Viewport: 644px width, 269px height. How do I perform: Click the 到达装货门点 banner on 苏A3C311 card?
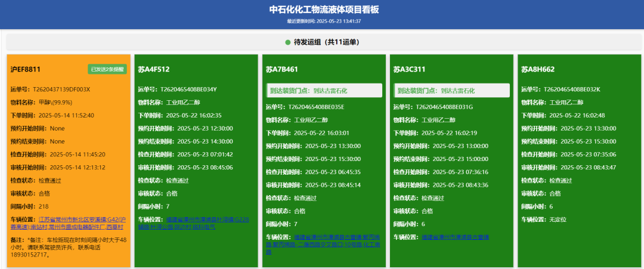point(451,91)
